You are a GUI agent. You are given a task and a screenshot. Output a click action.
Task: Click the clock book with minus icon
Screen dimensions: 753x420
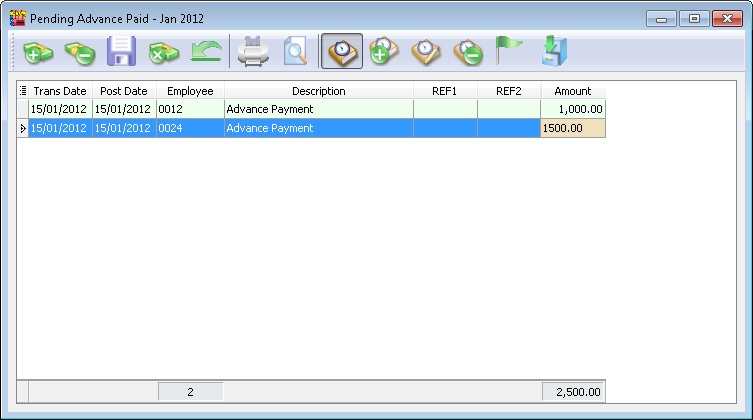[x=468, y=51]
